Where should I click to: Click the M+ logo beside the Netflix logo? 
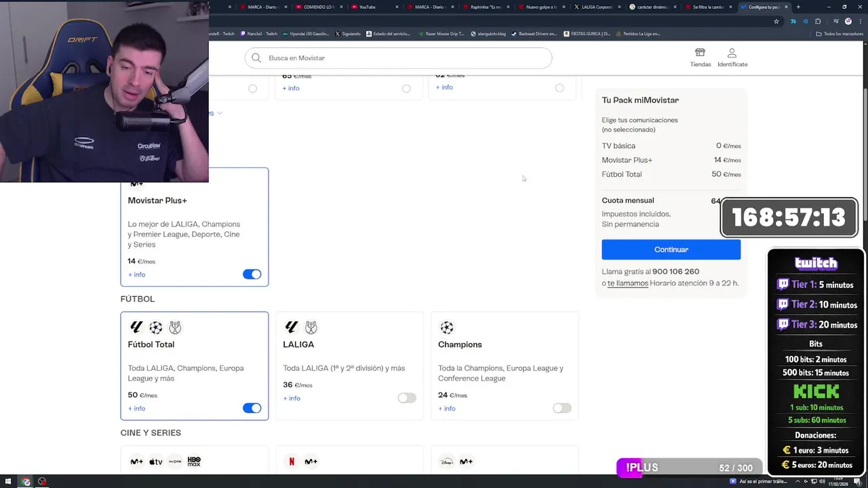click(x=311, y=462)
